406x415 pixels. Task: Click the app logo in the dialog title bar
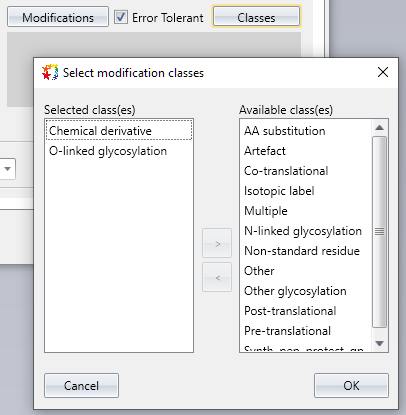50,72
